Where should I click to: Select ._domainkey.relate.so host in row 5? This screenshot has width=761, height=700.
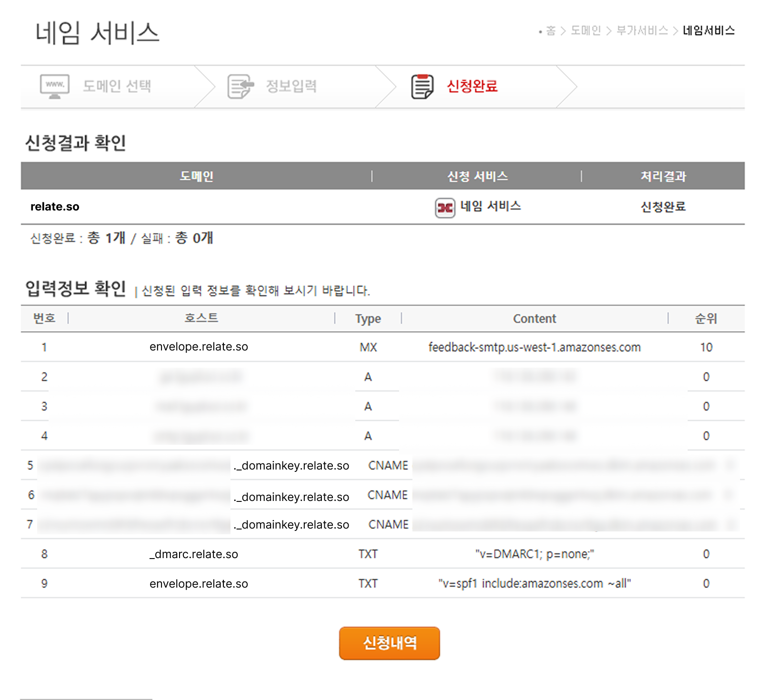pos(291,466)
